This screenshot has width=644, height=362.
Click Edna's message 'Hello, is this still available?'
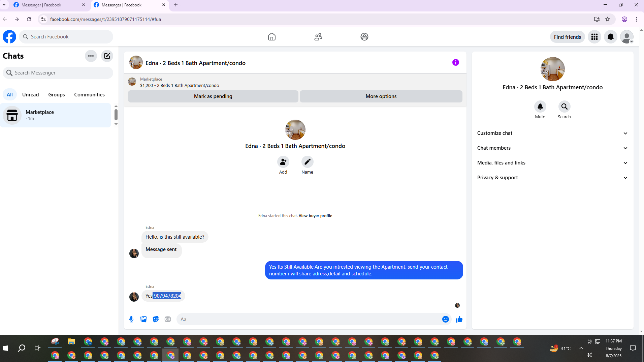coord(175,237)
